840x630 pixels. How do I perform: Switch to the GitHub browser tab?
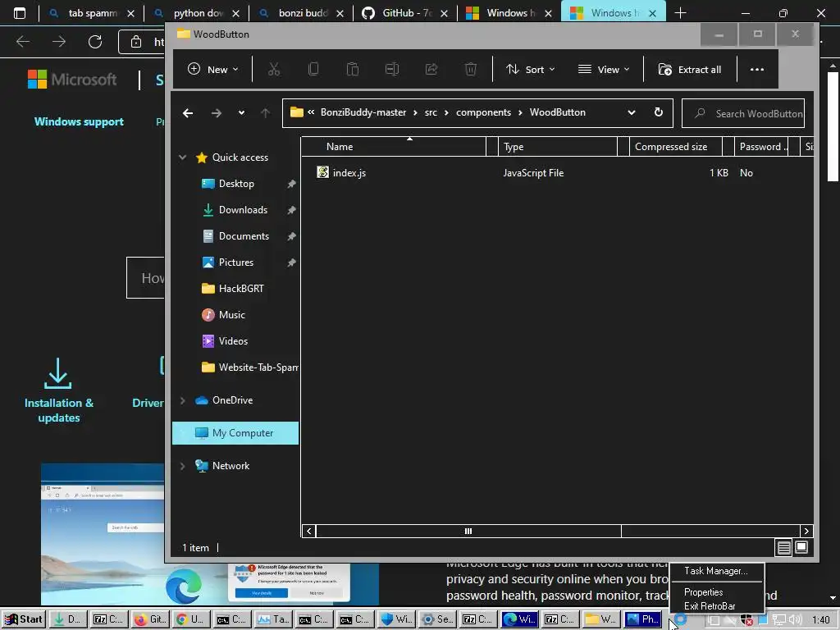tap(406, 13)
